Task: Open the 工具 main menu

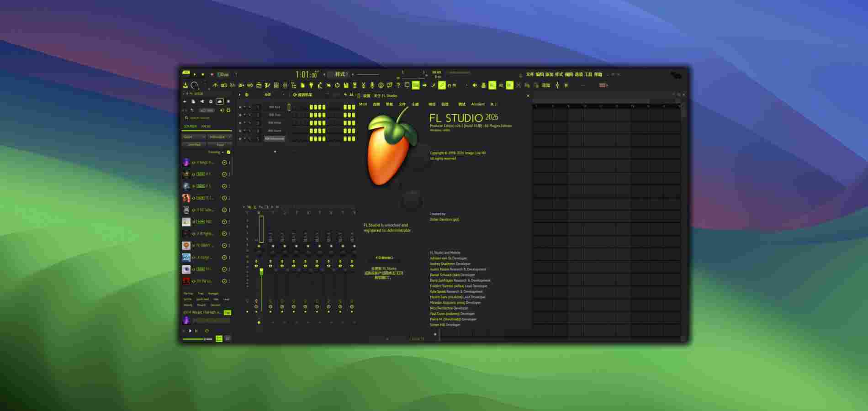Action: (588, 74)
